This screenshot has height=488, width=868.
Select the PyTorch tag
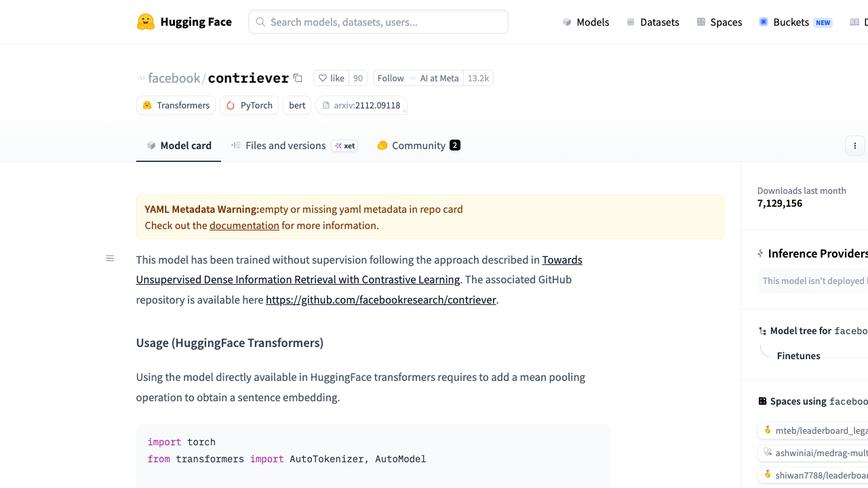249,105
